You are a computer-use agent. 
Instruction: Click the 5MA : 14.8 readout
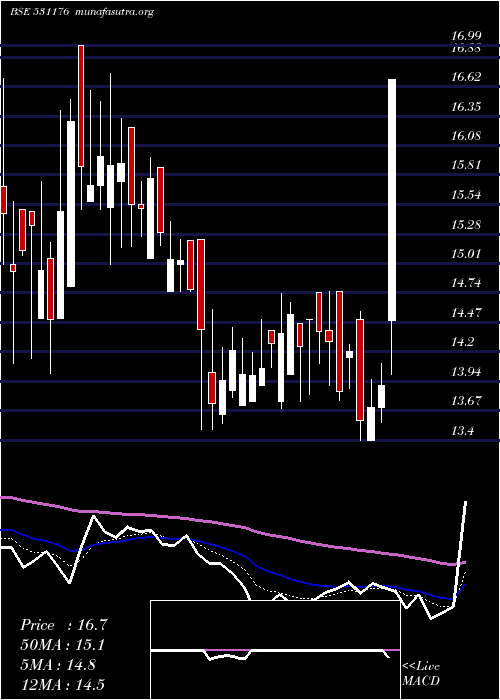coord(58,665)
